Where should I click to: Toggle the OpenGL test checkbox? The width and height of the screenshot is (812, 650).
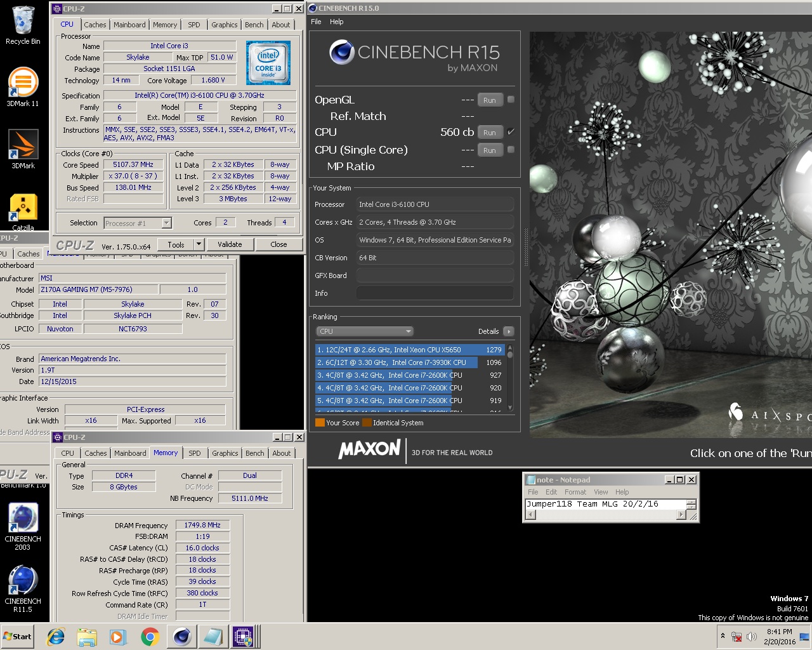click(x=511, y=100)
